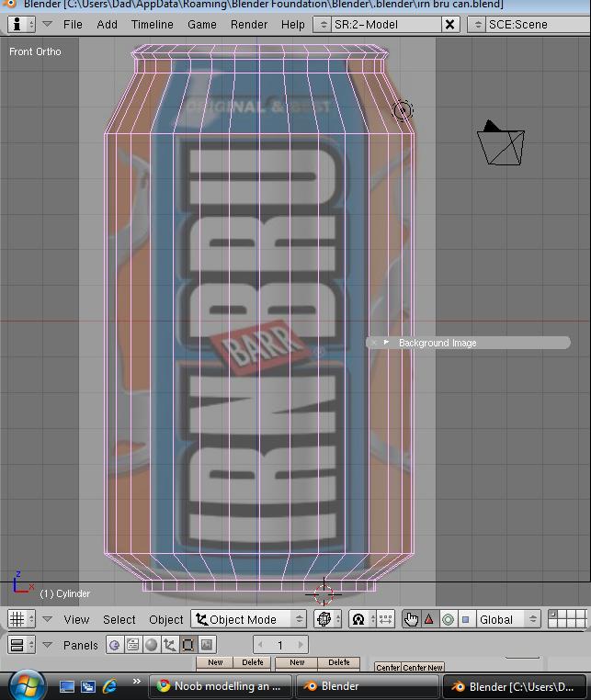This screenshot has height=700, width=591.
Task: Open the Object menu in 3D header
Action: point(166,620)
